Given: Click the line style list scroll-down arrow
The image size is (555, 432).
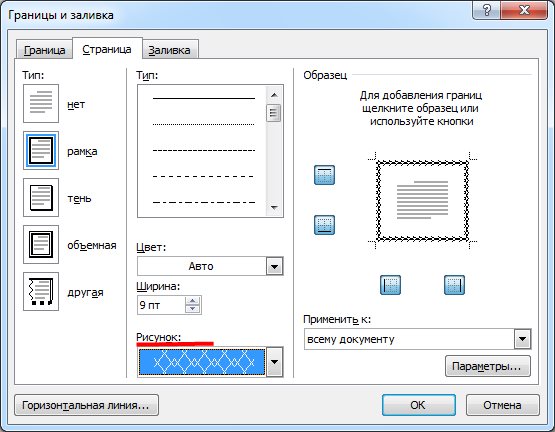Looking at the screenshot, I should pyautogui.click(x=274, y=208).
